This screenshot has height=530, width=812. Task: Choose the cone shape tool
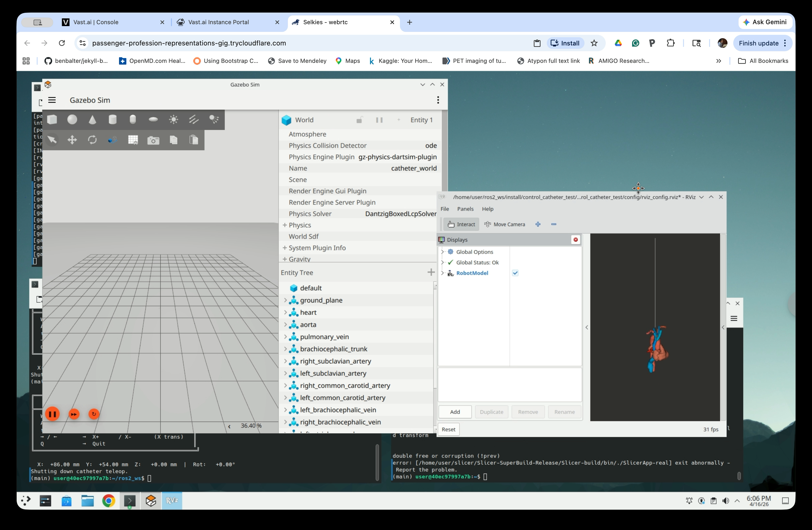(93, 119)
